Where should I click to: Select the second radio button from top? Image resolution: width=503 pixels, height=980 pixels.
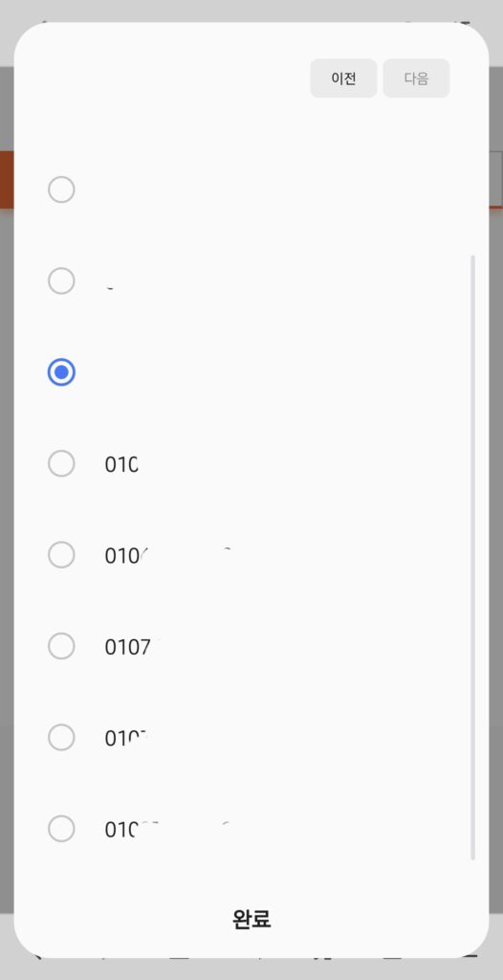(61, 280)
